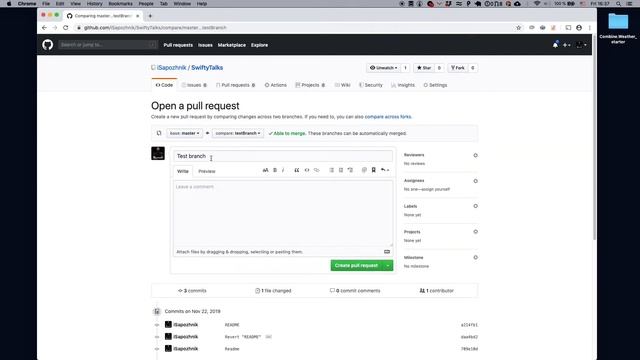This screenshot has width=640, height=360.
Task: View the 3 commits summary
Action: pyautogui.click(x=192, y=291)
